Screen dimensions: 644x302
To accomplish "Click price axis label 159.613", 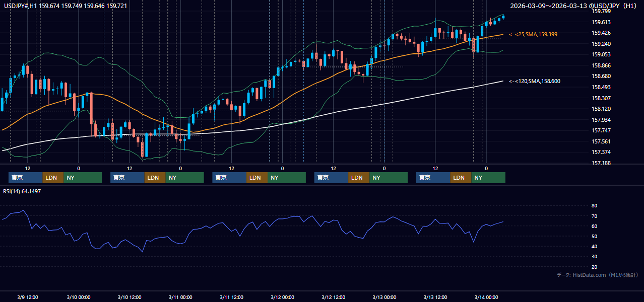I will (x=601, y=22).
